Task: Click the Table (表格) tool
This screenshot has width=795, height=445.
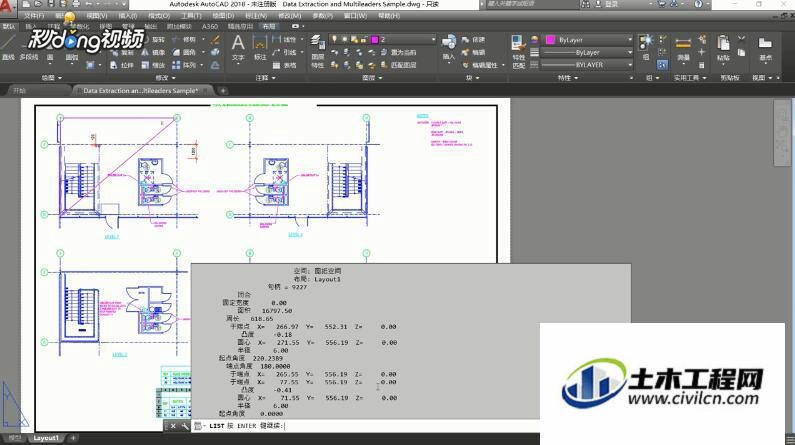Action: coord(284,65)
